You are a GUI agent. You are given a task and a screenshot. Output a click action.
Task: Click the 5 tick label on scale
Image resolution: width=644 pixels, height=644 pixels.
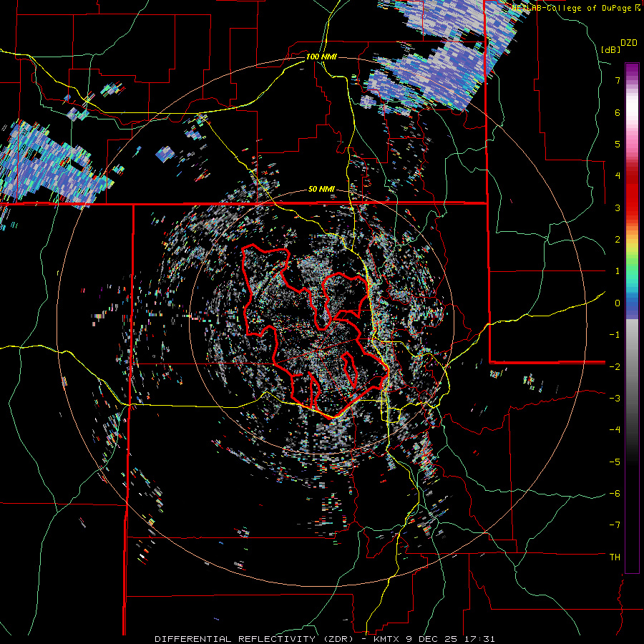click(618, 144)
